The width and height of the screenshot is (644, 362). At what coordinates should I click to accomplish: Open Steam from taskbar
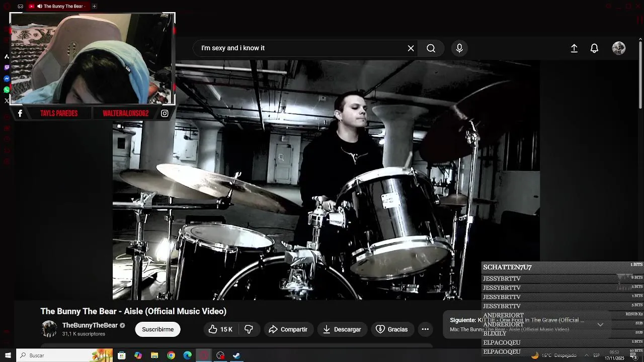(236, 355)
